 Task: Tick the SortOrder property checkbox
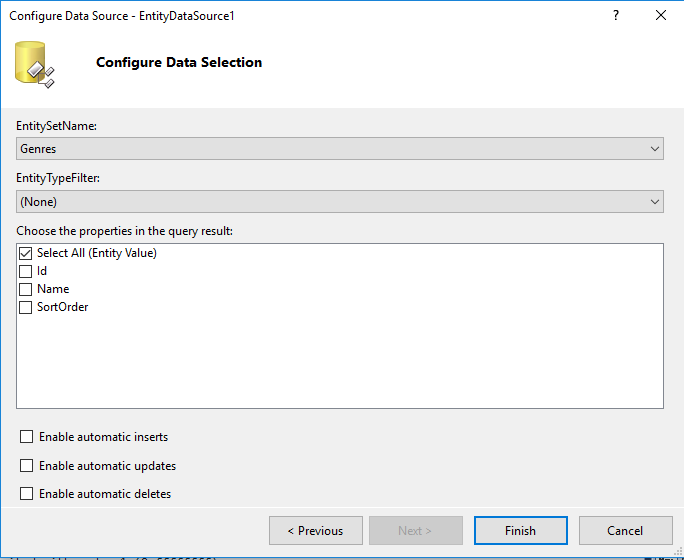pyautogui.click(x=26, y=307)
